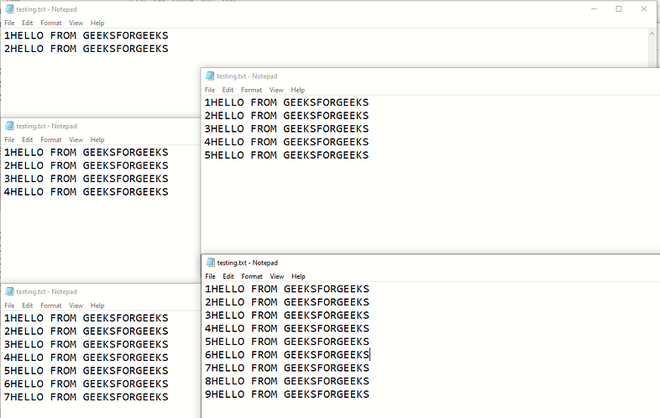This screenshot has width=660, height=418.
Task: Maximize the two-line Notepad window
Action: click(x=619, y=9)
